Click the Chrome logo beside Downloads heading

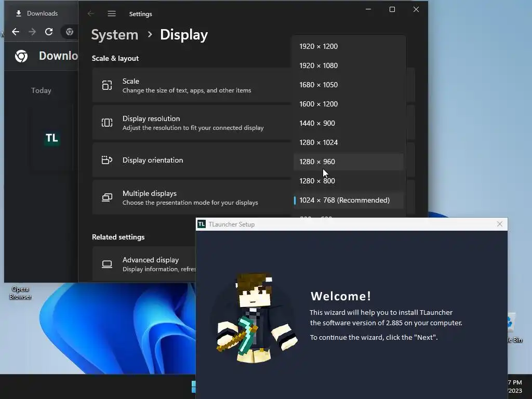pos(21,56)
